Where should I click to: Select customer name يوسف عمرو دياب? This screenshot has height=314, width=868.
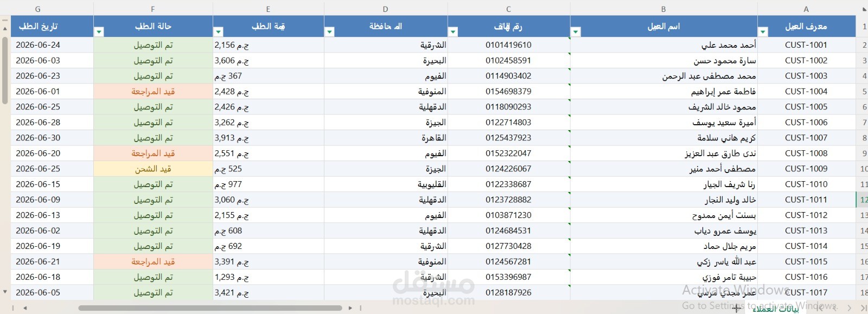(x=663, y=230)
